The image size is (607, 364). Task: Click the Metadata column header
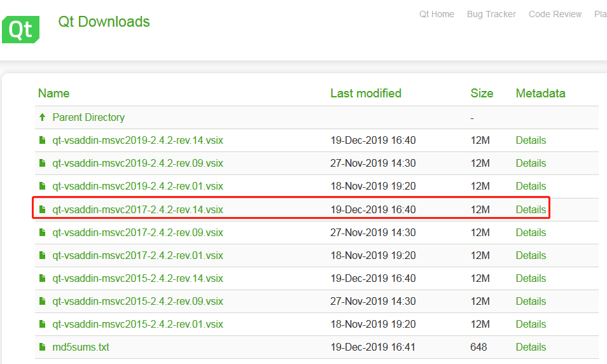pos(540,94)
